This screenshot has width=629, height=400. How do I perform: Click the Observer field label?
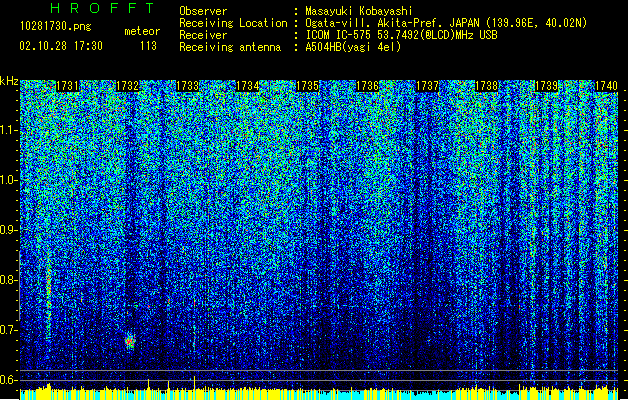click(x=203, y=11)
